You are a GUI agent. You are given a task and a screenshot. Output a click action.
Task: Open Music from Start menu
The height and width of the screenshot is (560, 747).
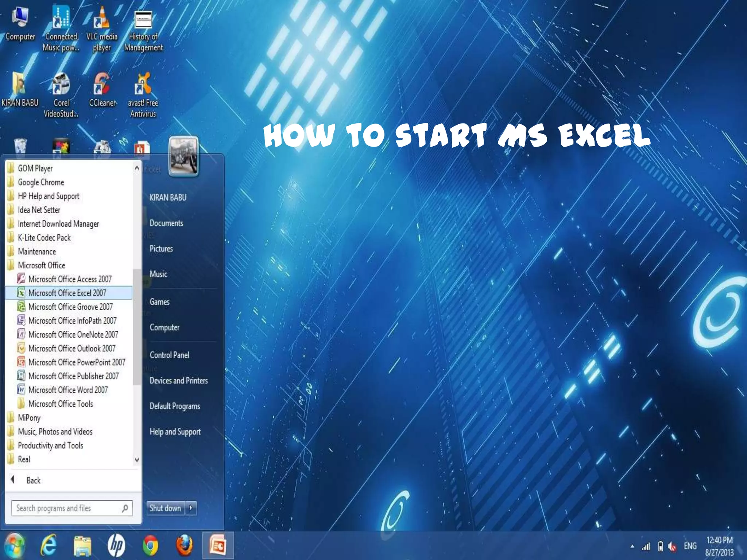click(158, 274)
